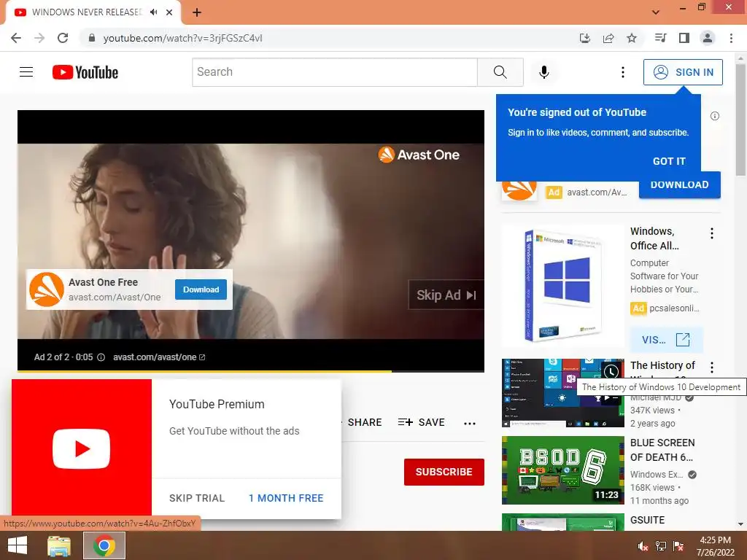Click the share page icon in address bar
The width and height of the screenshot is (747, 560).
[x=608, y=38]
